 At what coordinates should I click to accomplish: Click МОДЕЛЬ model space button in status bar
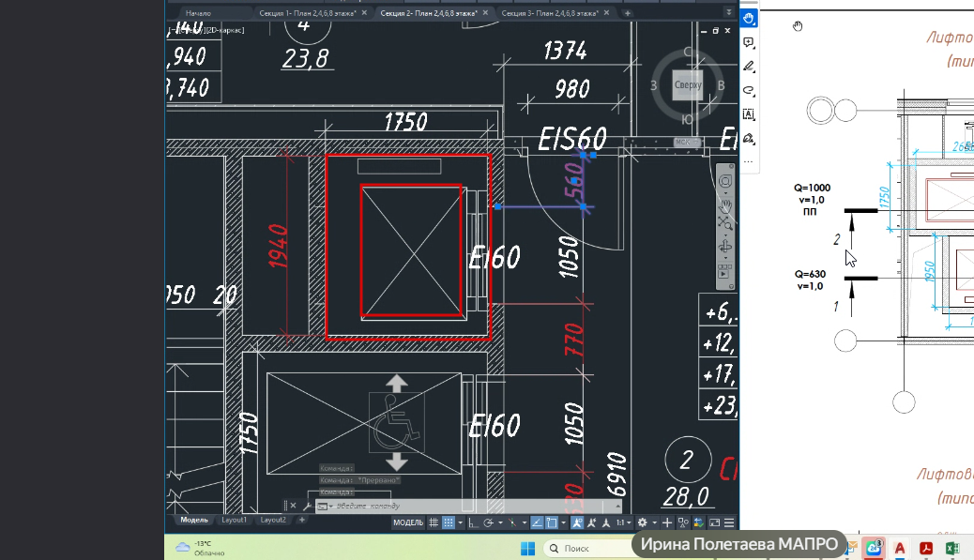coord(408,522)
